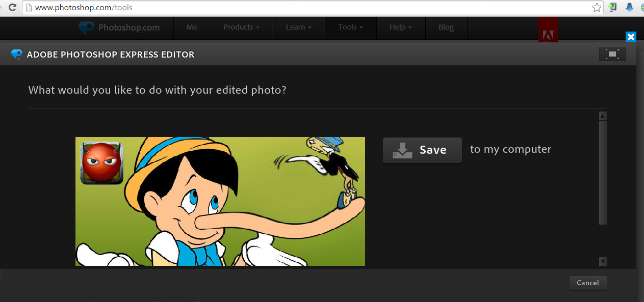Screen dimensions: 644x302
Task: Click the scrollbar down arrow
Action: (603, 262)
